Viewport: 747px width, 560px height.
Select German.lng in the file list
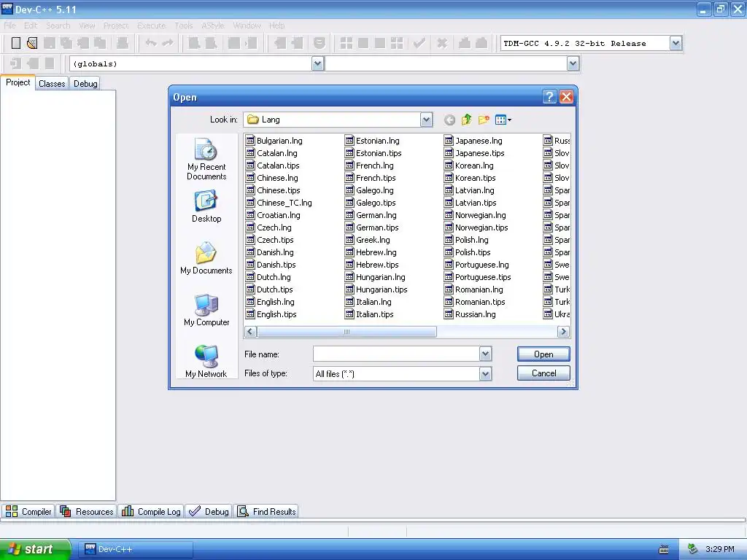click(371, 215)
